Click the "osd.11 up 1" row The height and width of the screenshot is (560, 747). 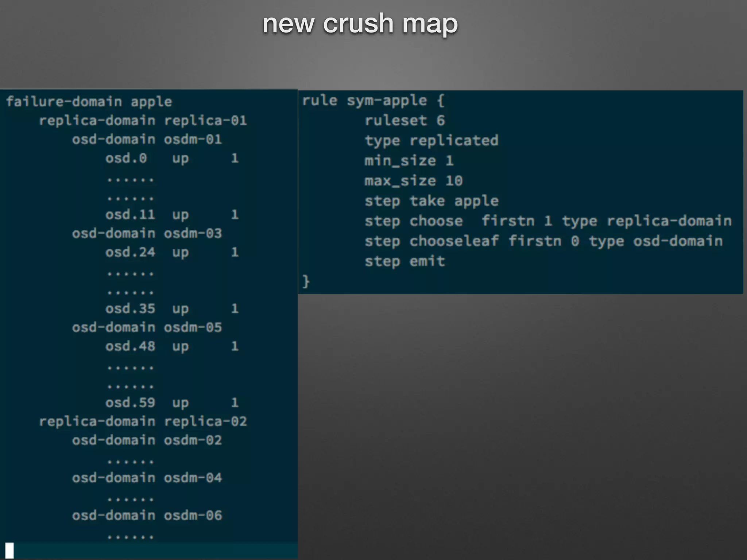[172, 215]
